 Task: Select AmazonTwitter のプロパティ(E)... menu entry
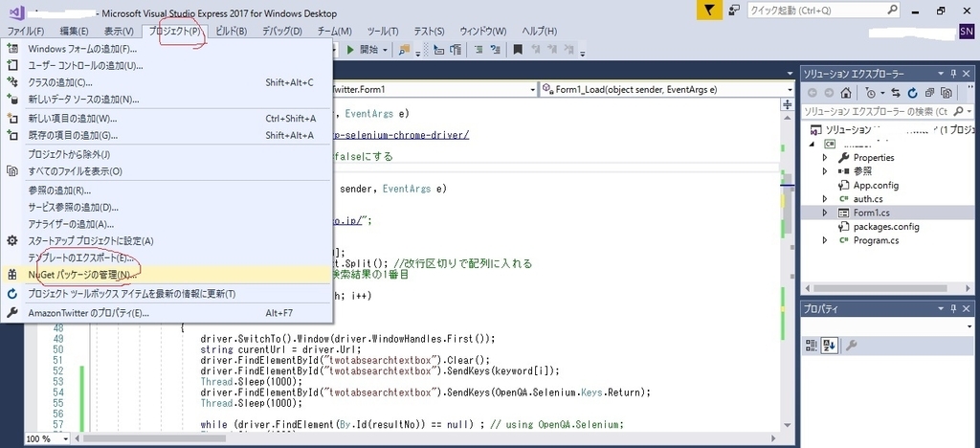point(166,313)
